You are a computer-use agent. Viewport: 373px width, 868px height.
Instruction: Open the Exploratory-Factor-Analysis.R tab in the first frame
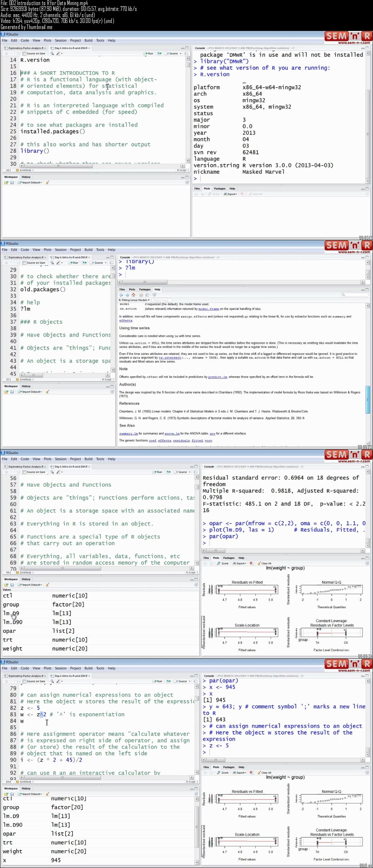point(25,48)
